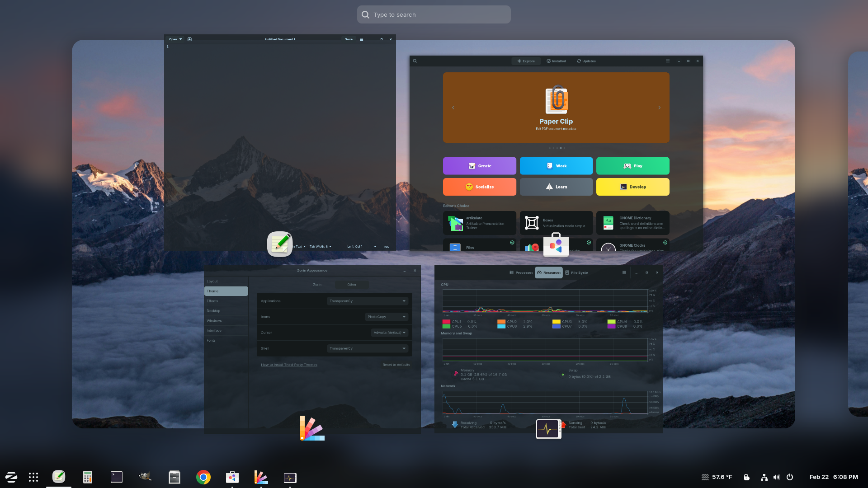The width and height of the screenshot is (868, 488).
Task: Expand the Open dropdown in Text Editor
Action: pos(175,39)
